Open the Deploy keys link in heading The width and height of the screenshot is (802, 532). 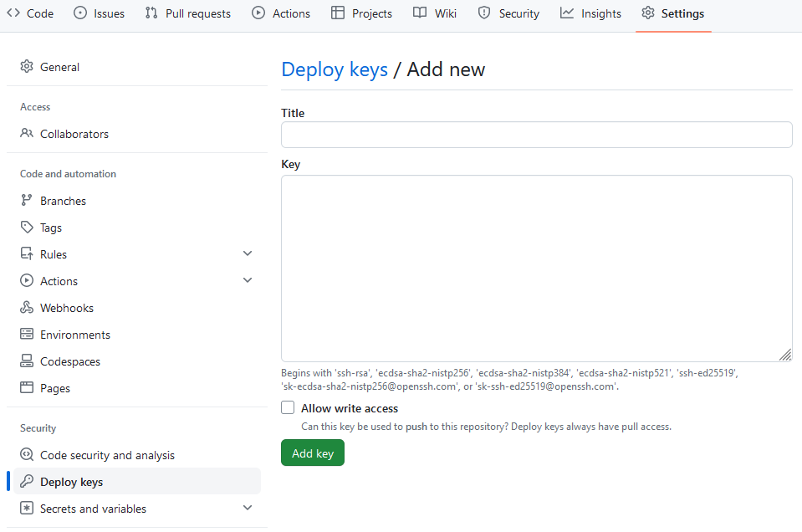[335, 69]
